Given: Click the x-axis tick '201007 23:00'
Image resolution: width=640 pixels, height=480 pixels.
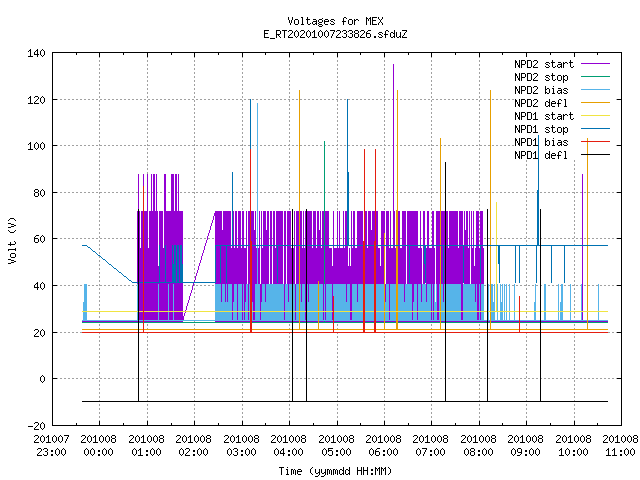Looking at the screenshot, I should coord(51,446).
